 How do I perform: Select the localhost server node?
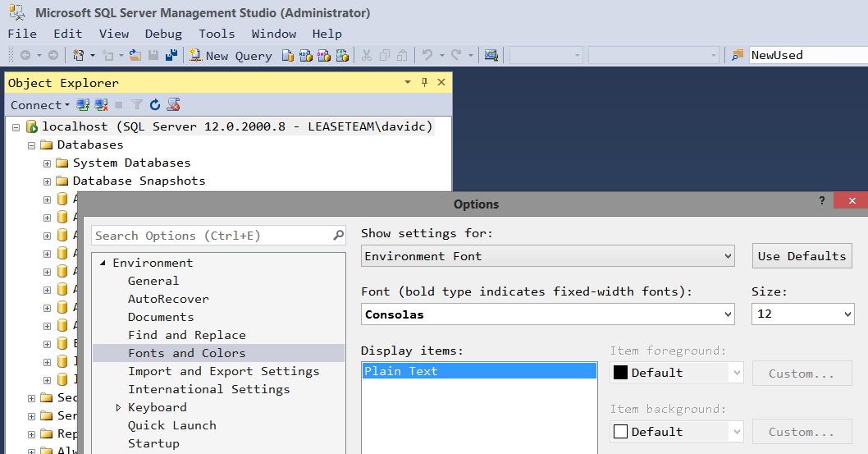(237, 126)
